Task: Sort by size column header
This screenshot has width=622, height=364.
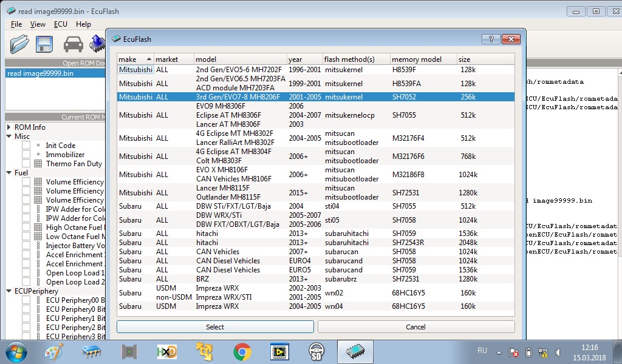Action: (x=485, y=59)
